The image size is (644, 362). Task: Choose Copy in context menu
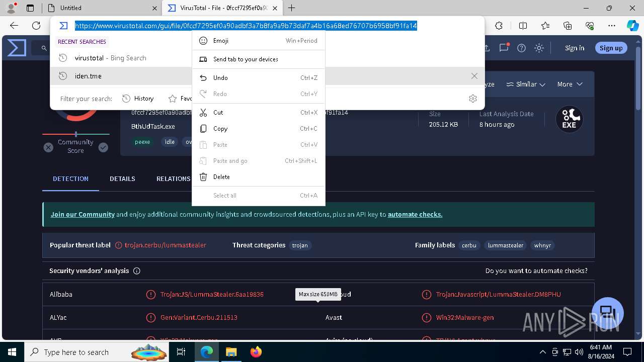click(259, 129)
